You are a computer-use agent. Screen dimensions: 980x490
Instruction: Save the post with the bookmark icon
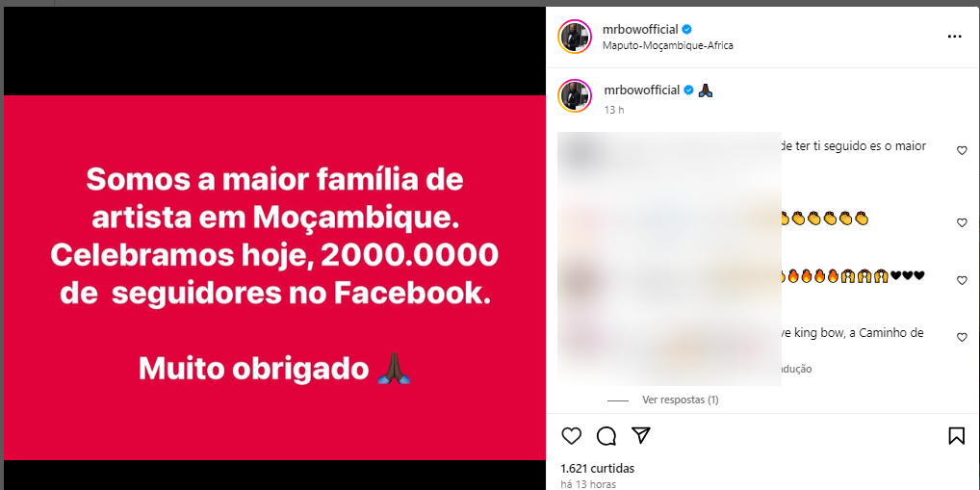(x=956, y=436)
